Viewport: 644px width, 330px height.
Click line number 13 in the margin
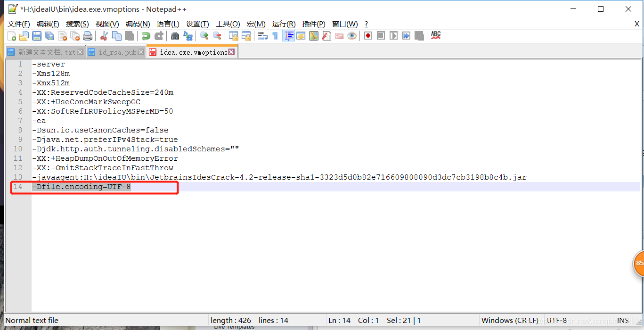coord(18,177)
